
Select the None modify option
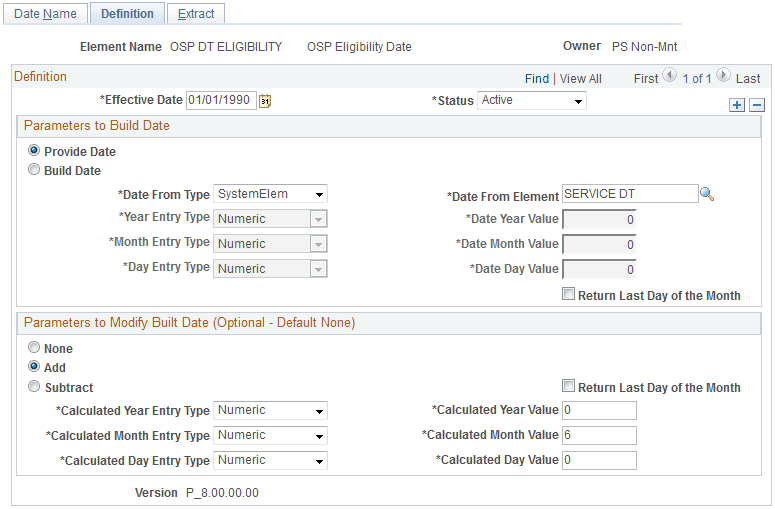coord(34,347)
